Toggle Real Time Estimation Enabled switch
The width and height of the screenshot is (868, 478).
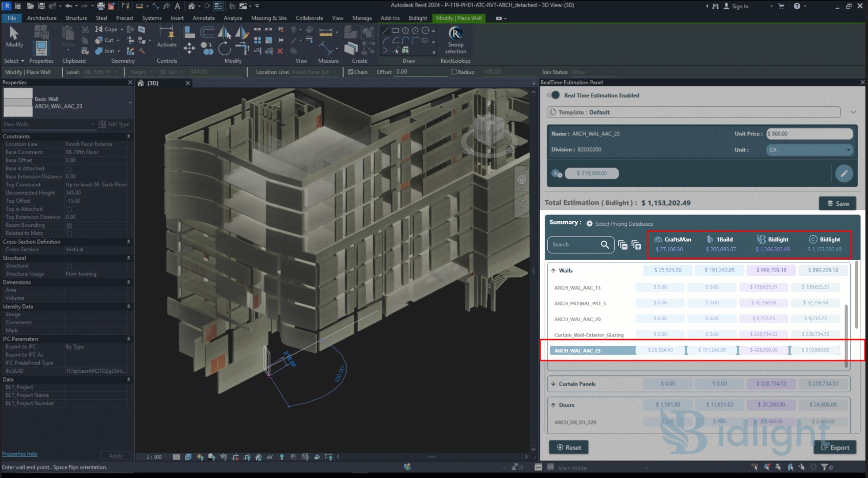click(553, 95)
